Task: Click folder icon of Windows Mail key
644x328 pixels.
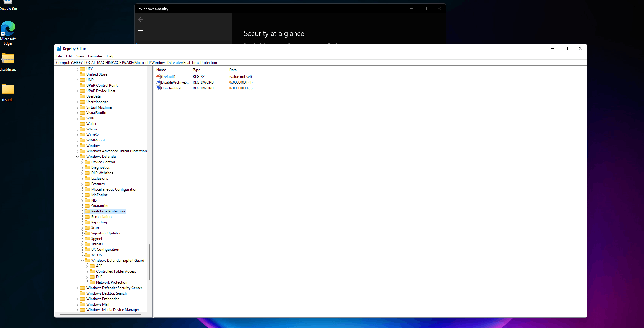Action: [83, 304]
